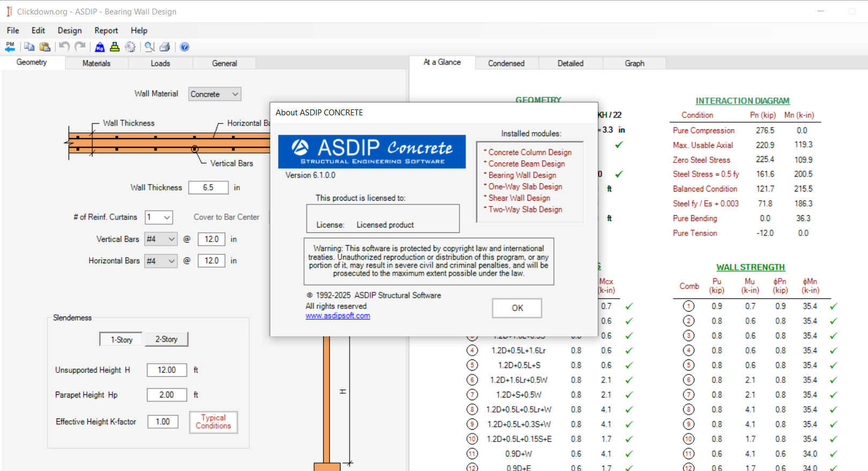Click the INTERACTION DIAGRAM heading
This screenshot has height=471, width=868.
click(743, 101)
